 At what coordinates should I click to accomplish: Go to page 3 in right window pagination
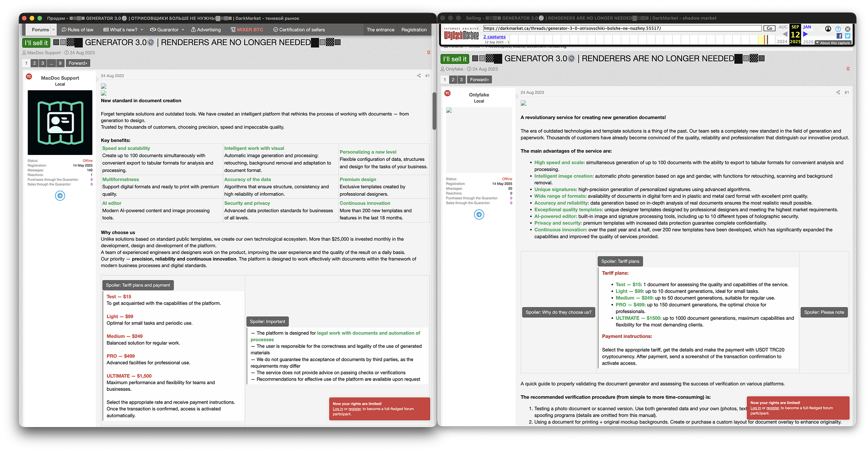coord(462,79)
